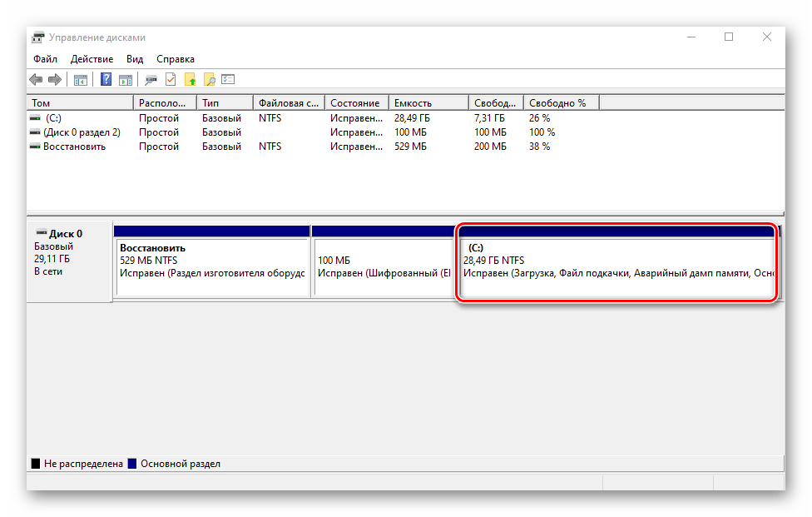Click the Forward arrow in the toolbar
812x517 pixels.
pos(55,80)
